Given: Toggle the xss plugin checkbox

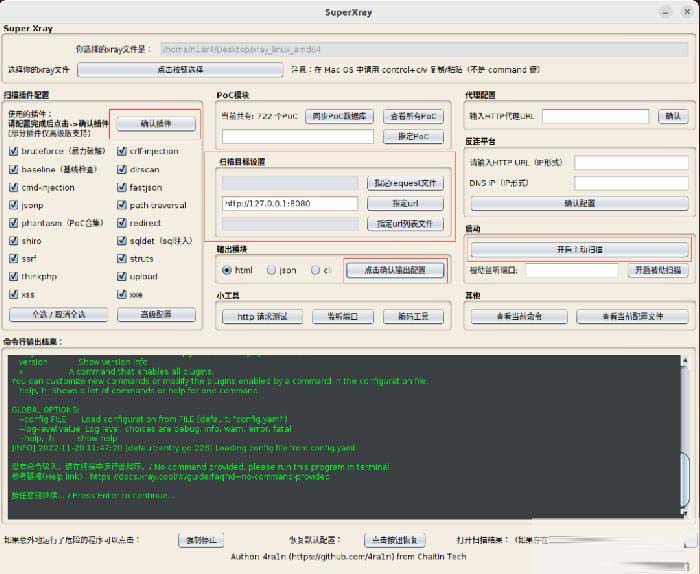Looking at the screenshot, I should click(x=13, y=294).
